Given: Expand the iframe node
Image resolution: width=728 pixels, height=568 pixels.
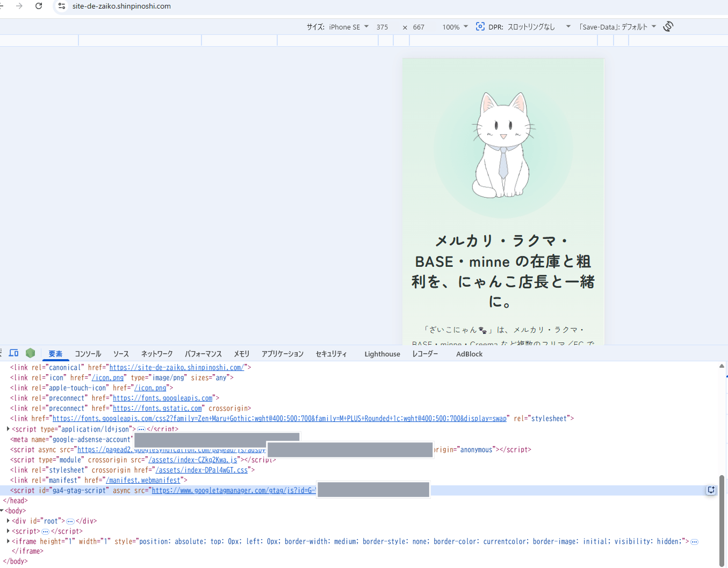Looking at the screenshot, I should (8, 541).
